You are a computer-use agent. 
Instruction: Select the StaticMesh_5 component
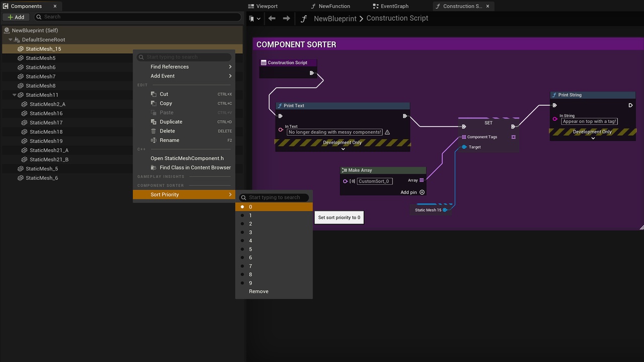point(42,169)
